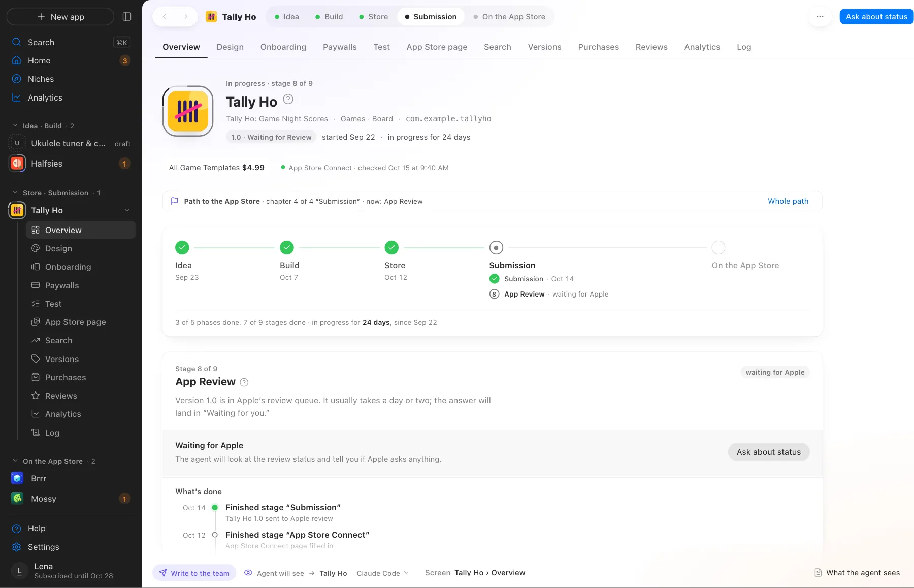This screenshot has height=588, width=914.
Task: Open the Whole path link
Action: click(788, 201)
